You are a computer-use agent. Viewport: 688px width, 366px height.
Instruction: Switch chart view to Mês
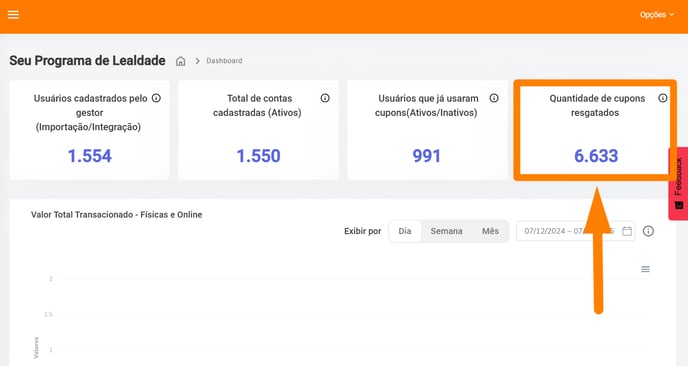pyautogui.click(x=490, y=231)
